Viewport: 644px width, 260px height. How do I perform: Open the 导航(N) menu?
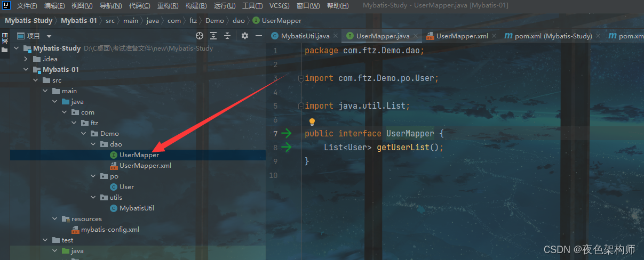tap(111, 6)
